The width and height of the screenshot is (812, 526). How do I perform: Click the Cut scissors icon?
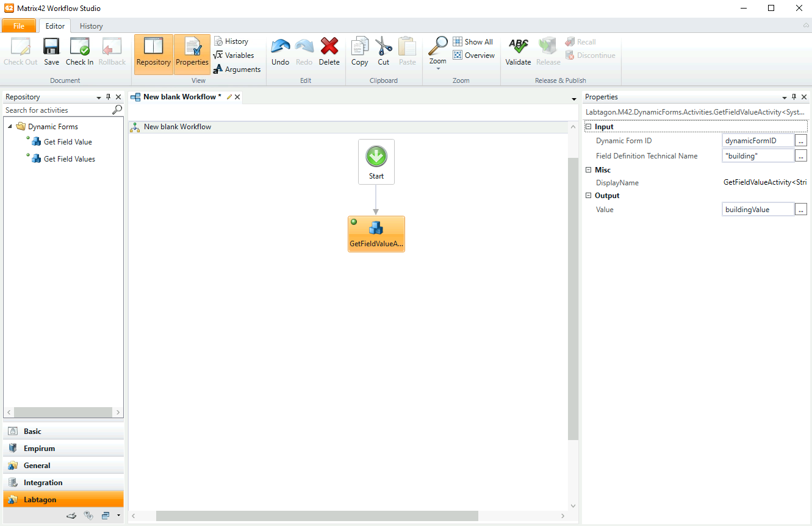383,48
